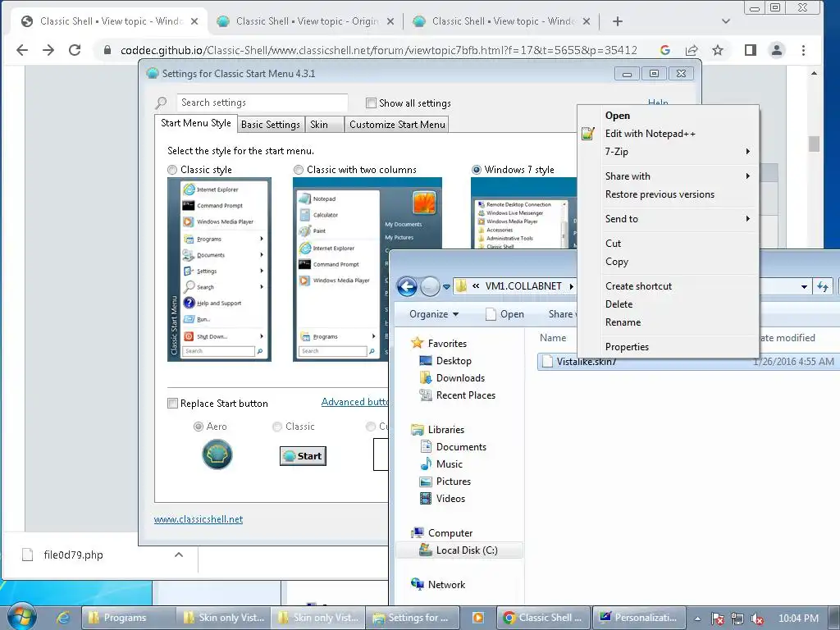The height and width of the screenshot is (630, 840).
Task: Enable Show all settings checkbox
Action: tap(371, 103)
